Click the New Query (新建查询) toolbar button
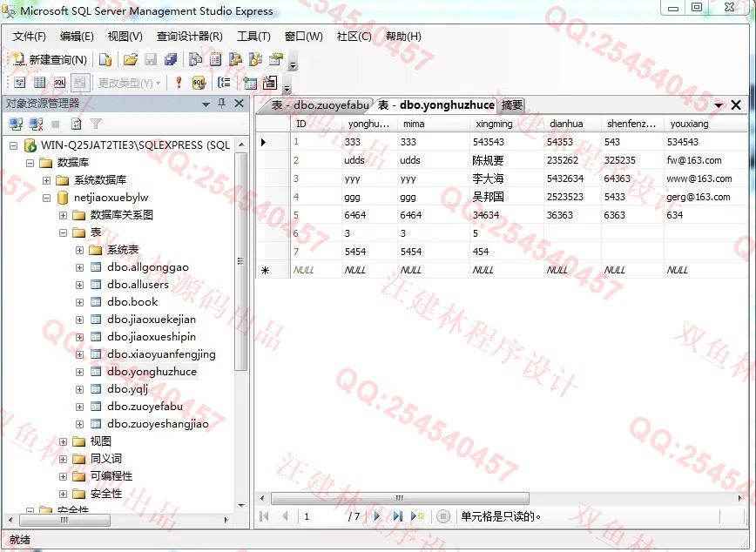The width and height of the screenshot is (756, 552). point(51,59)
